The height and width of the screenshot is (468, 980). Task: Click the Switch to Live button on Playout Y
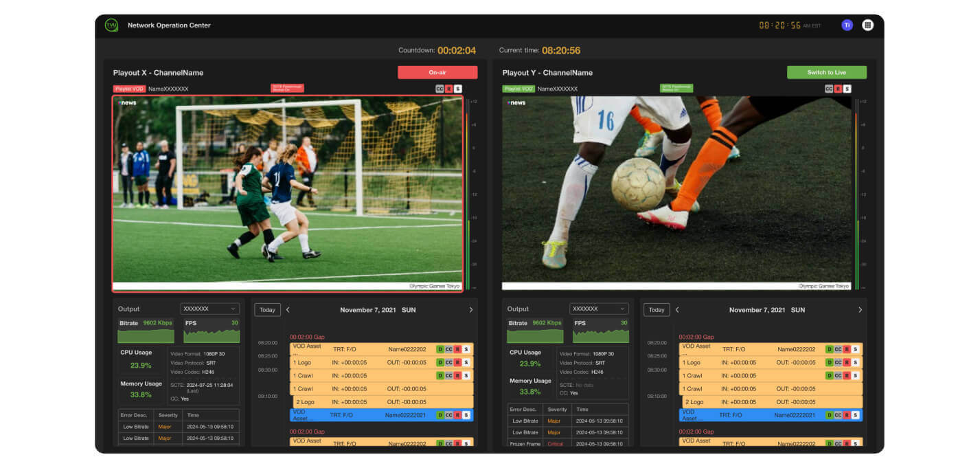click(827, 71)
